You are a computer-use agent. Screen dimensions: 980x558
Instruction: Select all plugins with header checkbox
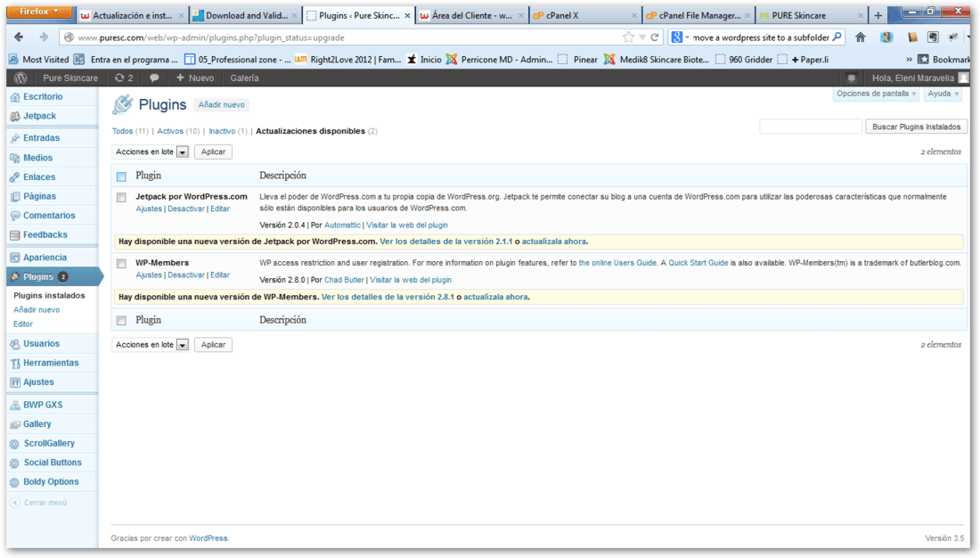(121, 176)
